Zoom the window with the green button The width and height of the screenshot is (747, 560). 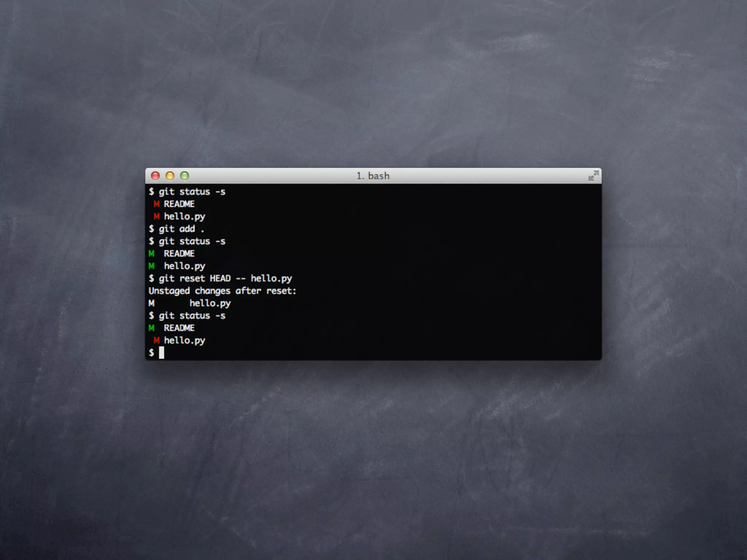(185, 176)
